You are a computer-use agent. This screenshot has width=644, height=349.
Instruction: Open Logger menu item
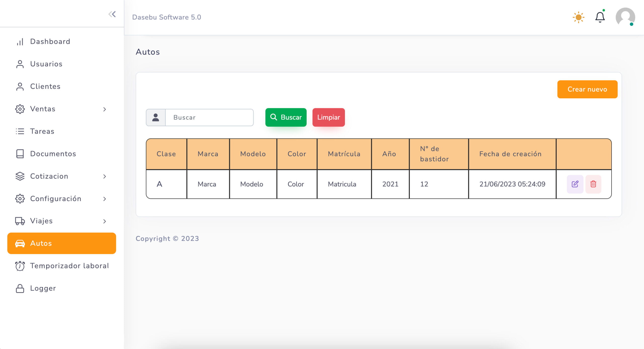(62, 288)
